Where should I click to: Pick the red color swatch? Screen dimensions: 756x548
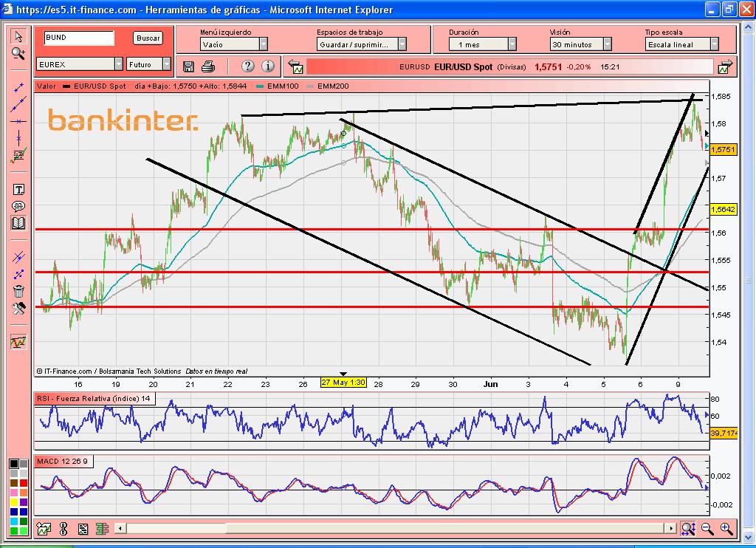pos(23,483)
